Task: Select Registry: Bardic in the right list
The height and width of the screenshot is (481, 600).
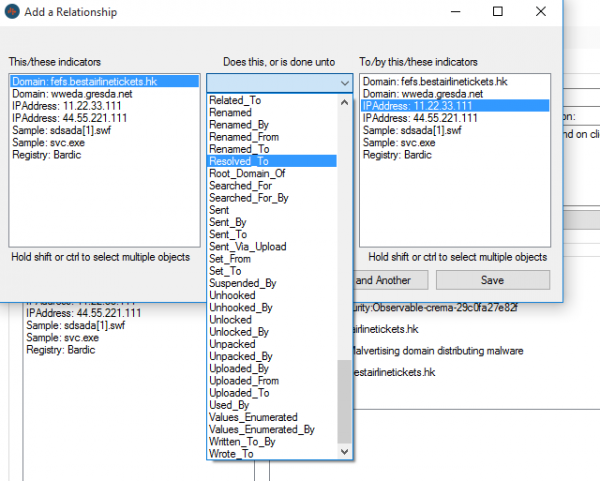Action: 455,155
